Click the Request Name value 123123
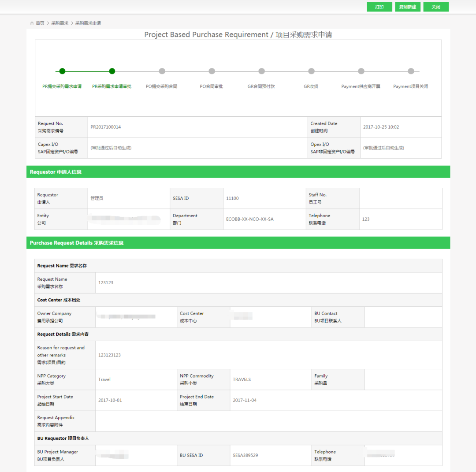Image resolution: width=476 pixels, height=472 pixels. click(106, 282)
